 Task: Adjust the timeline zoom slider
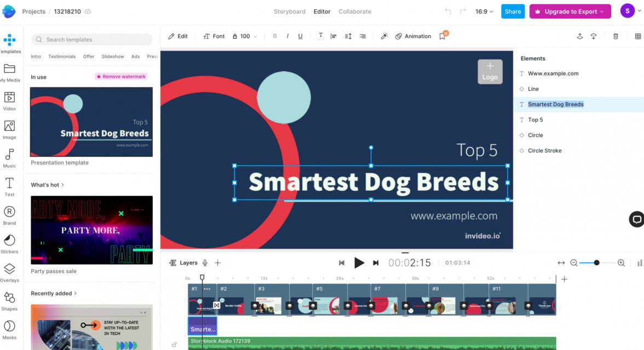[x=597, y=262]
